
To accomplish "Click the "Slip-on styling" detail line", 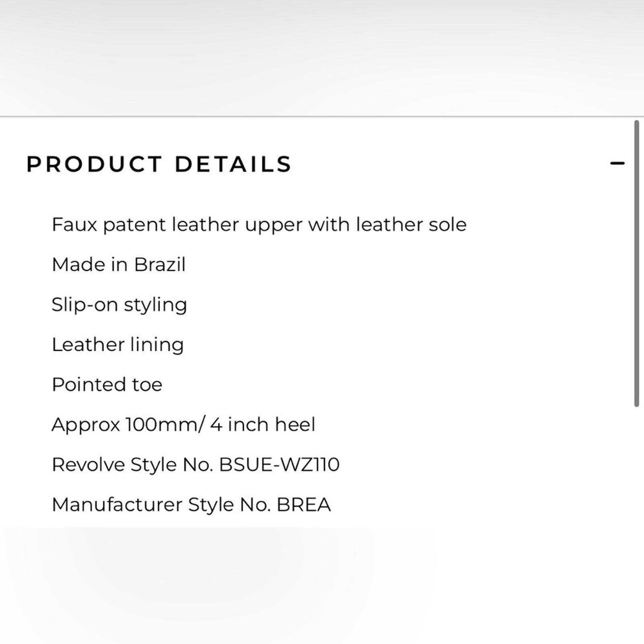I will coord(119,305).
